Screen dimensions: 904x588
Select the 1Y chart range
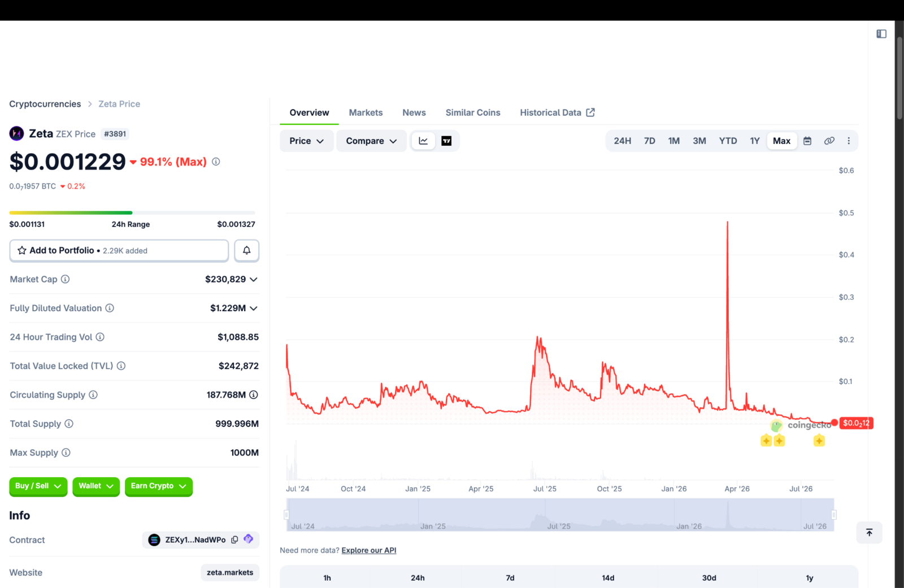tap(755, 141)
